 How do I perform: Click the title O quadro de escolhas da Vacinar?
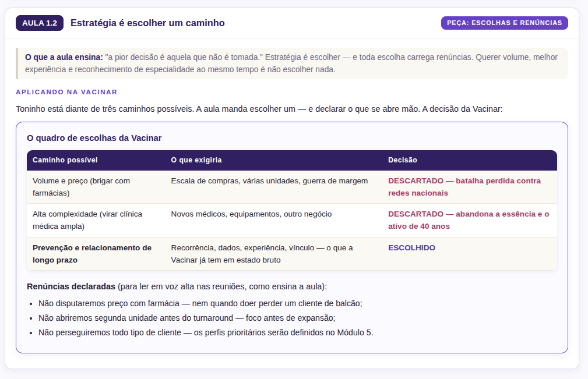94,138
